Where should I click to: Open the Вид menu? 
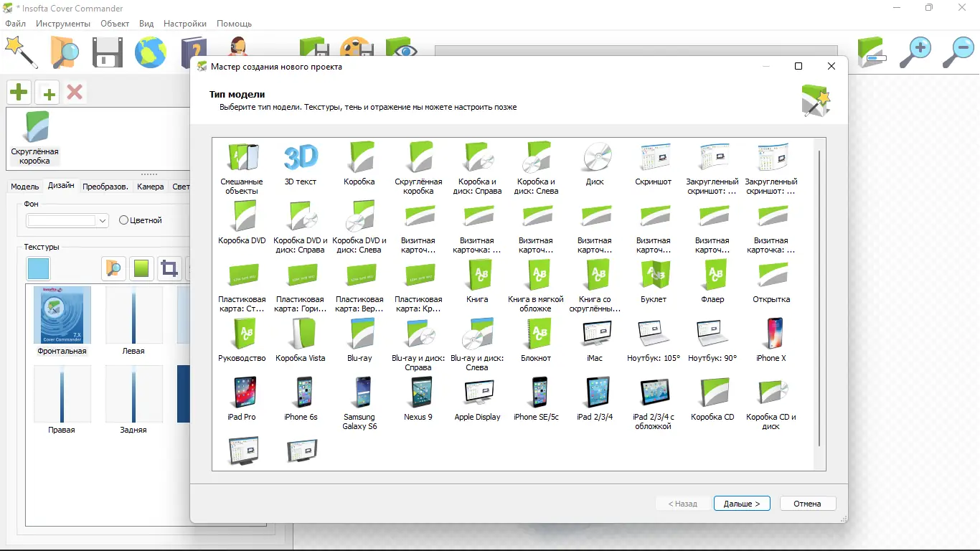146,24
